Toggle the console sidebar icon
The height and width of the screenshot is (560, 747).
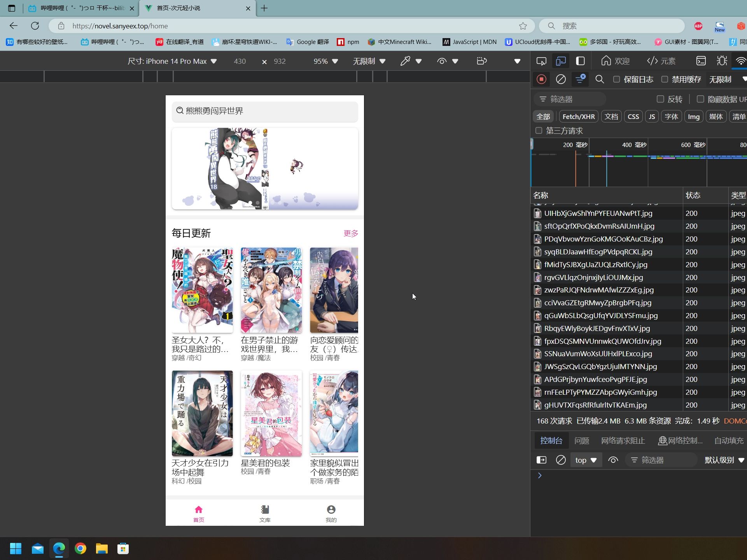pos(541,460)
